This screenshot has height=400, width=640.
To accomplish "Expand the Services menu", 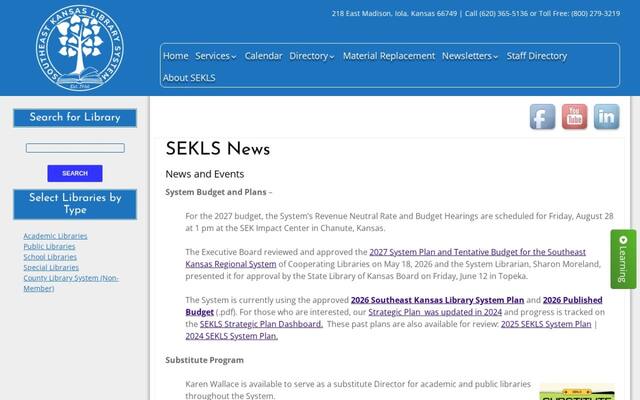I will click(216, 56).
